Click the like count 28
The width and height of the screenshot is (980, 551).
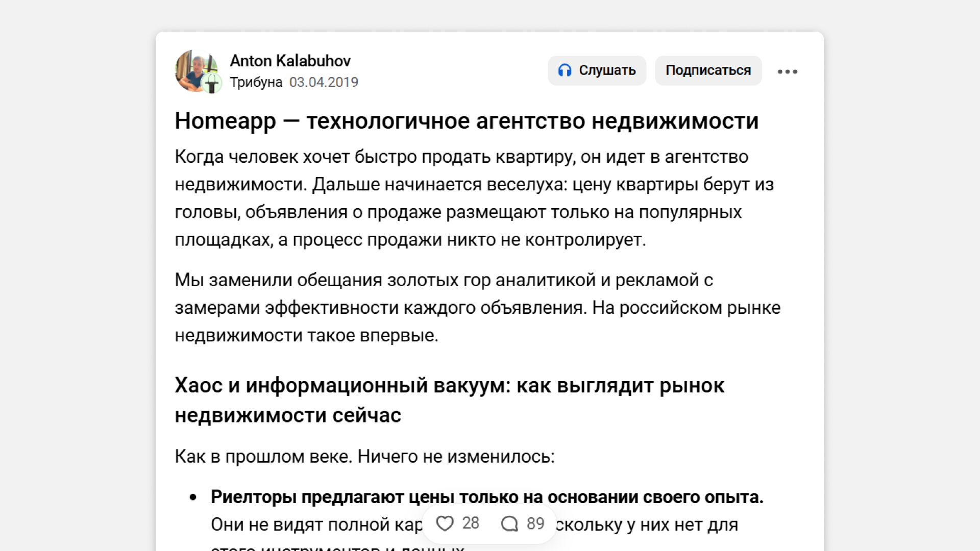point(471,523)
